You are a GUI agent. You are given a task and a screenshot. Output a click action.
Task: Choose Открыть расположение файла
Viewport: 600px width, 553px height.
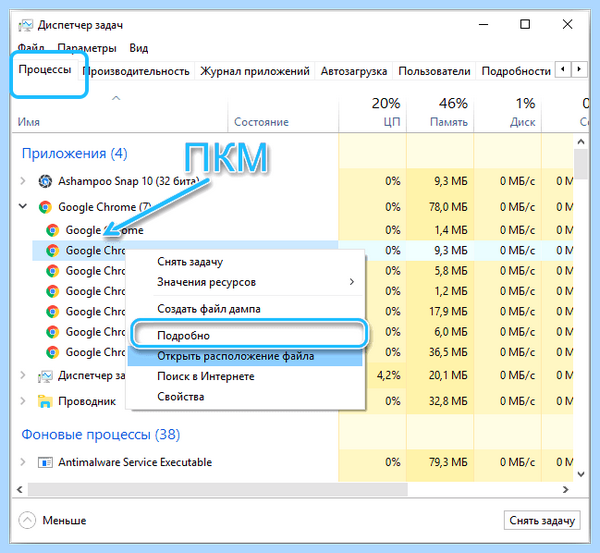(x=245, y=356)
